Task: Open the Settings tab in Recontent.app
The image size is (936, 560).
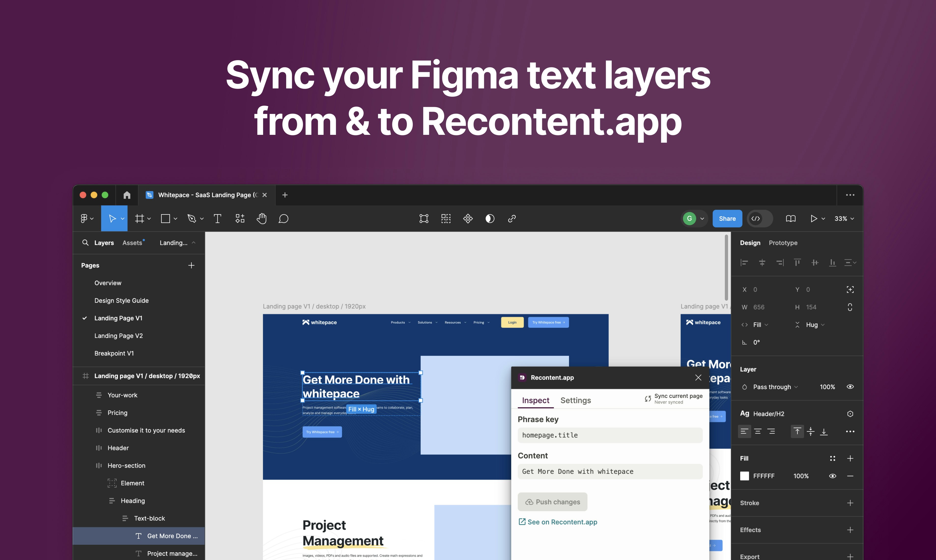Action: 575,400
